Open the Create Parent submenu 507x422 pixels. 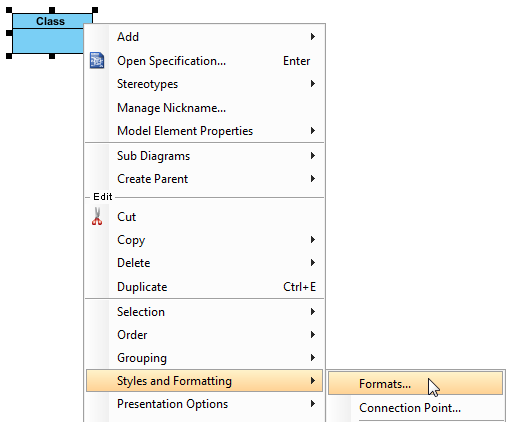[x=204, y=179]
